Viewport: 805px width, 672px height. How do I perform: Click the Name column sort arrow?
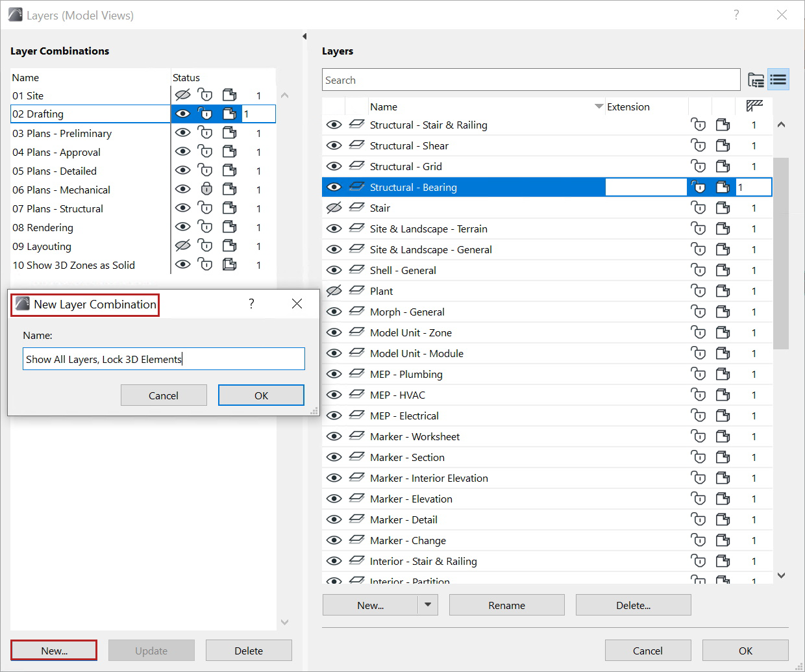click(599, 106)
